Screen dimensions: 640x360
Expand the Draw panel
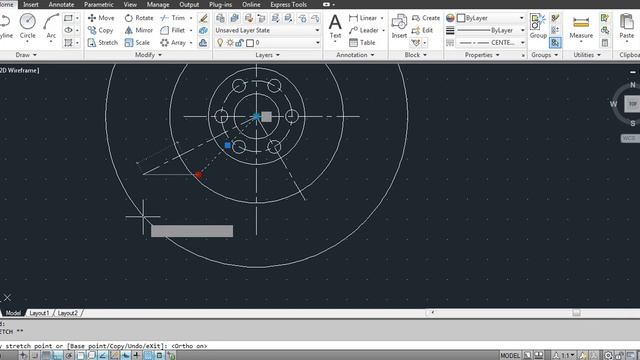coord(26,55)
